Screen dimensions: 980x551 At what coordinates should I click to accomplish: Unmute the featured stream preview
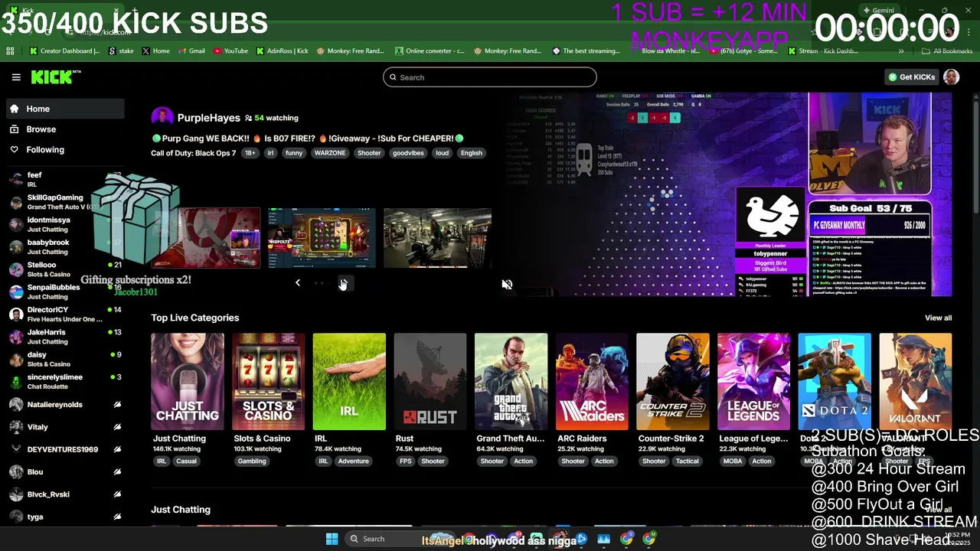pyautogui.click(x=507, y=285)
